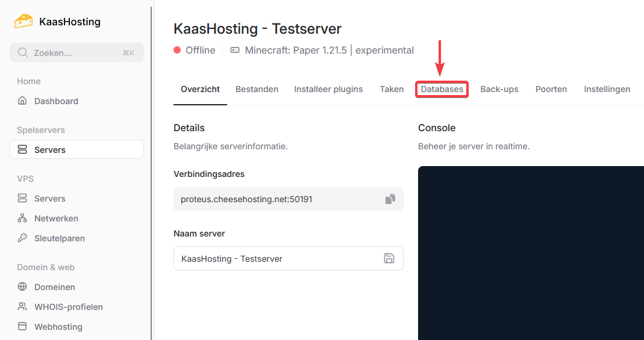644x340 pixels.
Task: Click the Minecraft: Paper 1.21.5 label
Action: point(296,50)
